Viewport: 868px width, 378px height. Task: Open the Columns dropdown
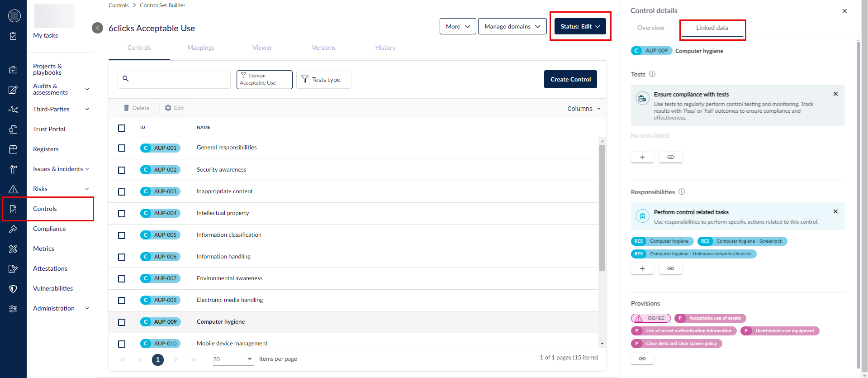point(583,109)
